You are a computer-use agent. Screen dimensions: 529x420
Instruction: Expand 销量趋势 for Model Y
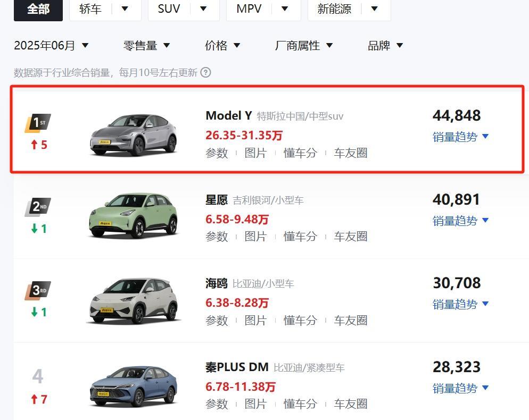(460, 137)
